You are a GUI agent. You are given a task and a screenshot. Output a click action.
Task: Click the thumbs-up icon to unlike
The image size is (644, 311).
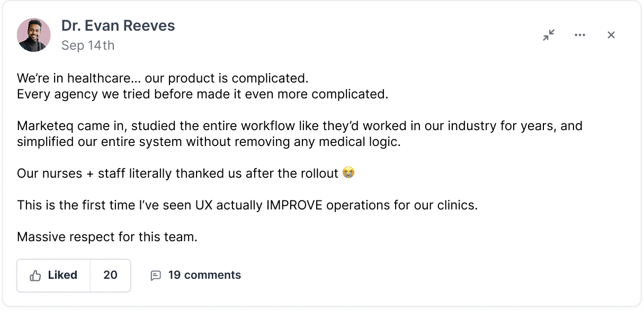tap(35, 276)
